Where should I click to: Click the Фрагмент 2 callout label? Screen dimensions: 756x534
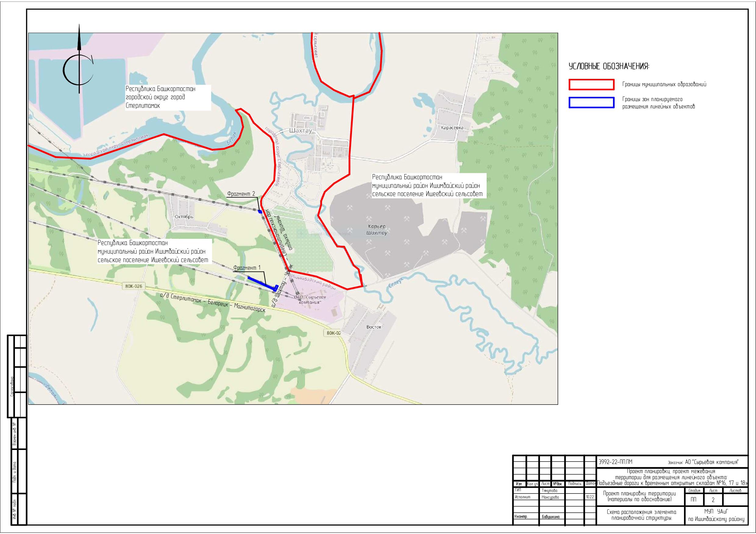click(241, 194)
